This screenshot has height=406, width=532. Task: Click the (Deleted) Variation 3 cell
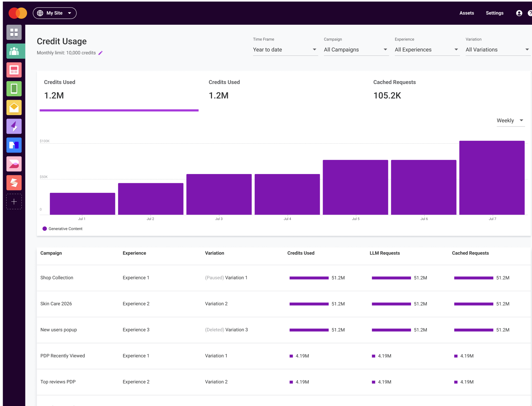coord(226,330)
